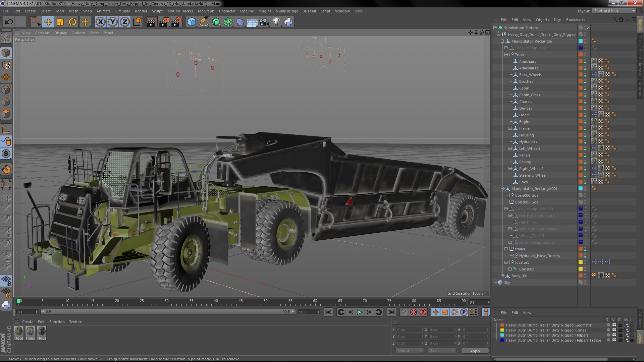This screenshot has height=362, width=644.
Task: Enable Model mode in left palette
Action: 6,53
